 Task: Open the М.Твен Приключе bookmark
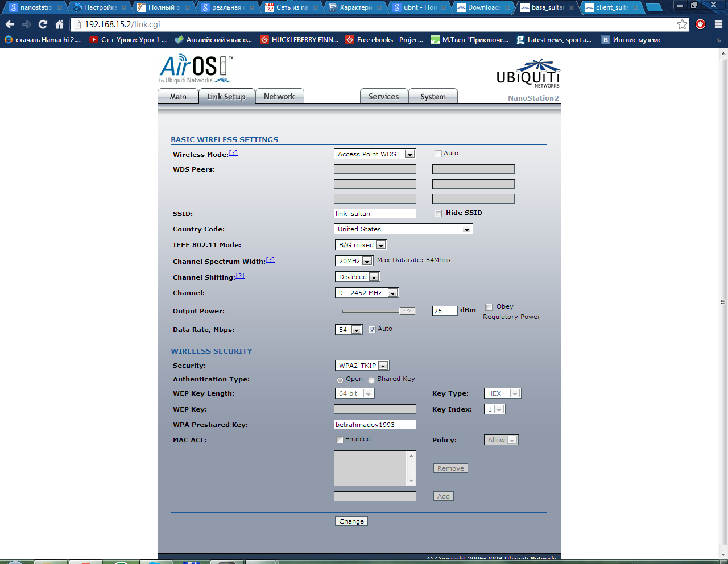(470, 40)
